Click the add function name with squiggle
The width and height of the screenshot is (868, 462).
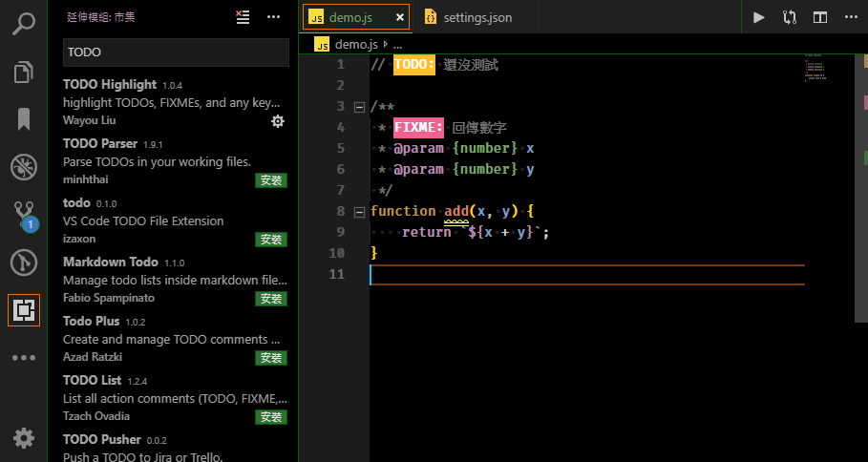coord(456,211)
